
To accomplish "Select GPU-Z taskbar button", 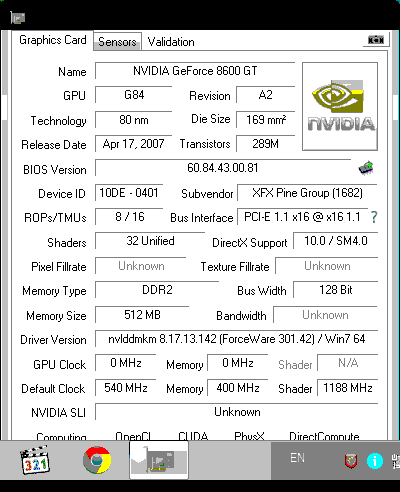I will tap(159, 460).
